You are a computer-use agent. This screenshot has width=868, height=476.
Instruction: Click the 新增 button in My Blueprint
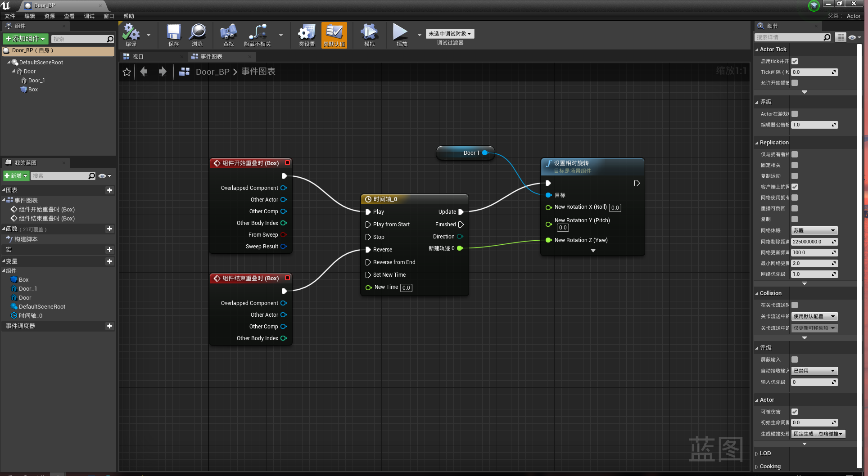pyautogui.click(x=16, y=176)
